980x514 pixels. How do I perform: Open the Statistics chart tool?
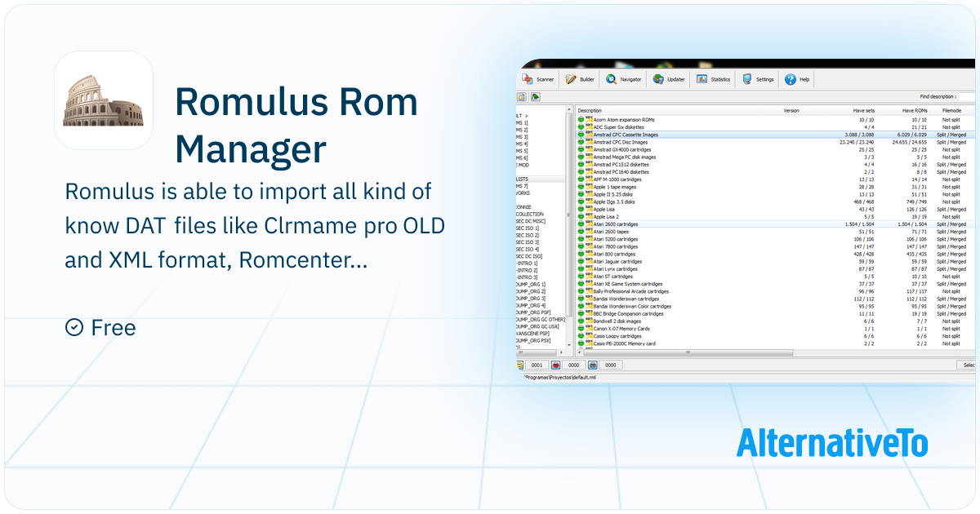pyautogui.click(x=714, y=79)
